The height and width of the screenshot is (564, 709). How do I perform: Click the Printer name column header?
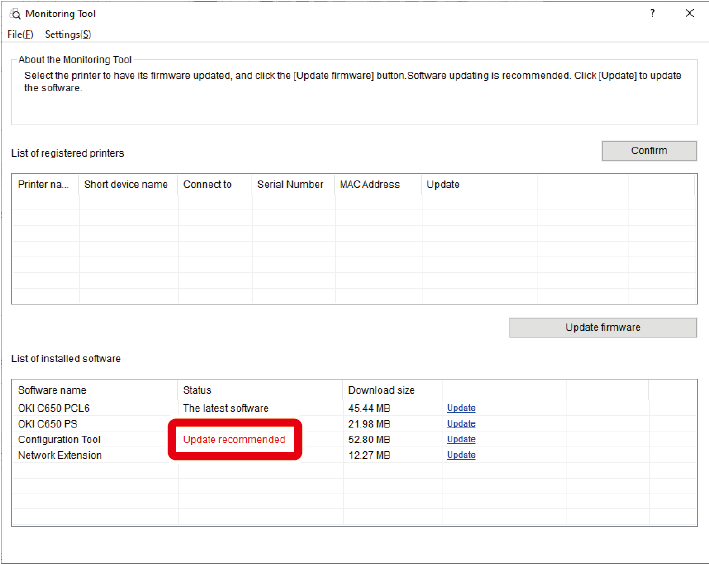[x=44, y=184]
